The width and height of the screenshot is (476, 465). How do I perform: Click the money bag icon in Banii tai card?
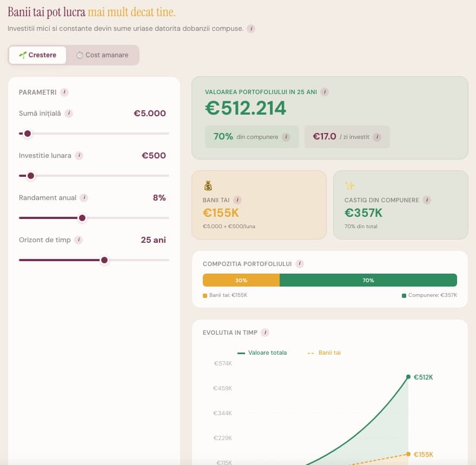[208, 185]
